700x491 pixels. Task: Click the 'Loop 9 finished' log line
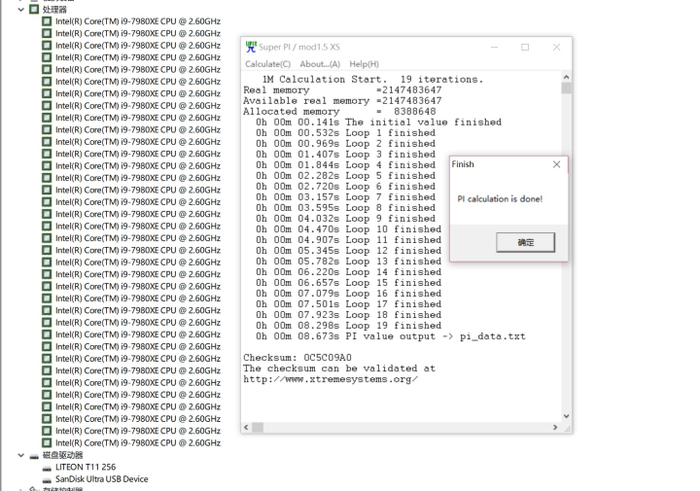click(x=346, y=219)
